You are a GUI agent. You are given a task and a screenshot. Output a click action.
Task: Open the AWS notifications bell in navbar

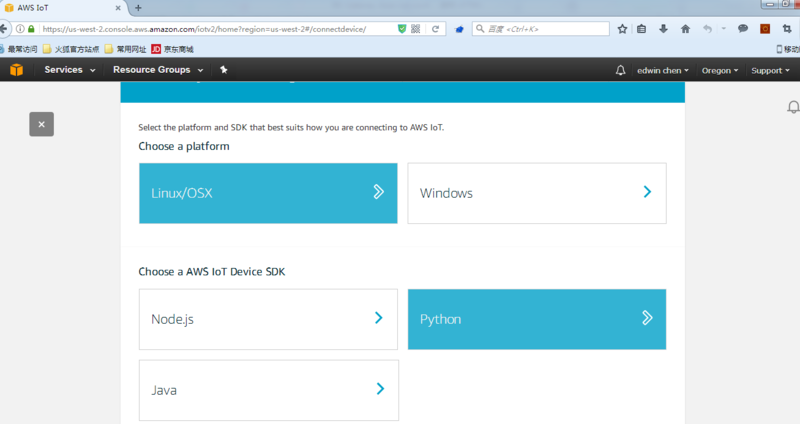click(x=620, y=70)
